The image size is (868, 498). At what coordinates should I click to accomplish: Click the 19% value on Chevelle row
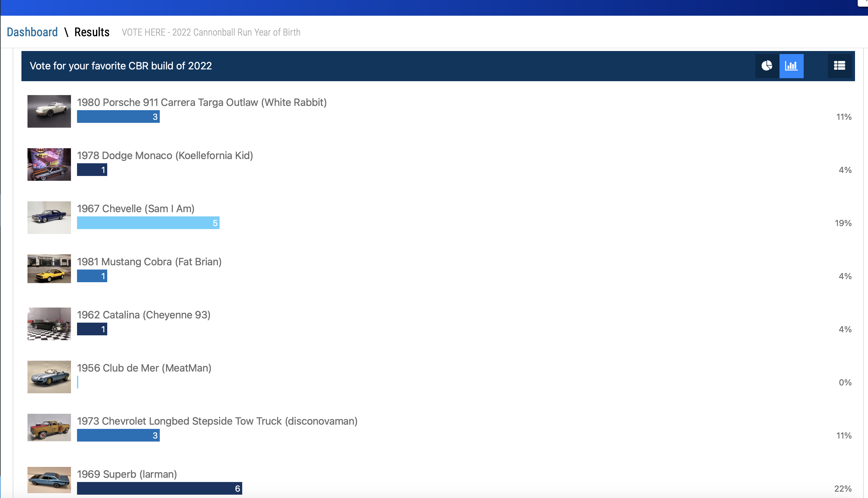pyautogui.click(x=843, y=223)
